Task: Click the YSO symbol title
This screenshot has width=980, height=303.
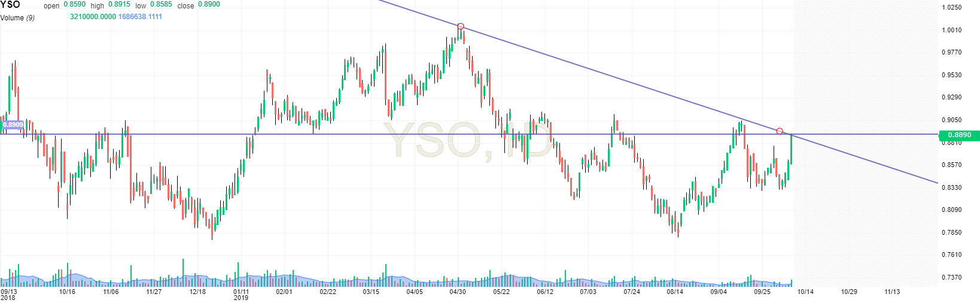Action: [x=10, y=5]
